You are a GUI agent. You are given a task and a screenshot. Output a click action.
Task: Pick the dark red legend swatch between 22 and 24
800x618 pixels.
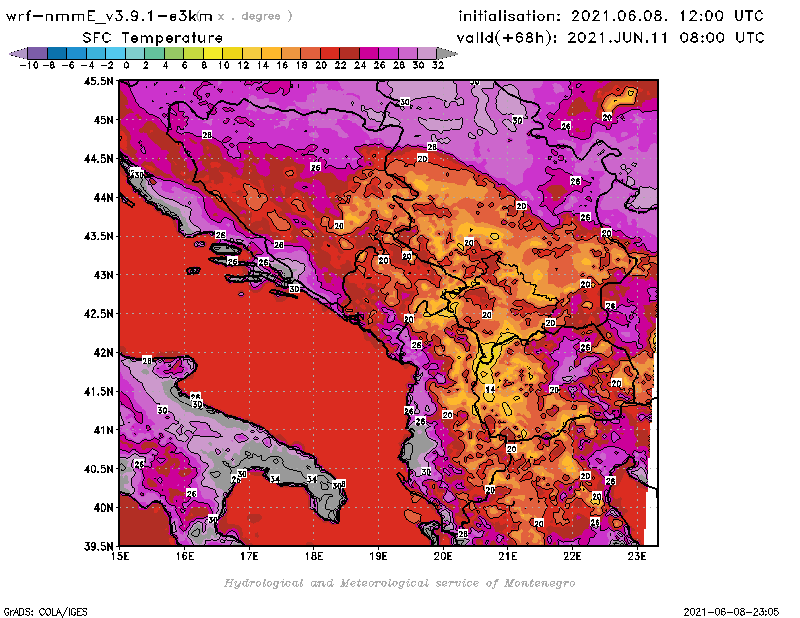point(349,53)
